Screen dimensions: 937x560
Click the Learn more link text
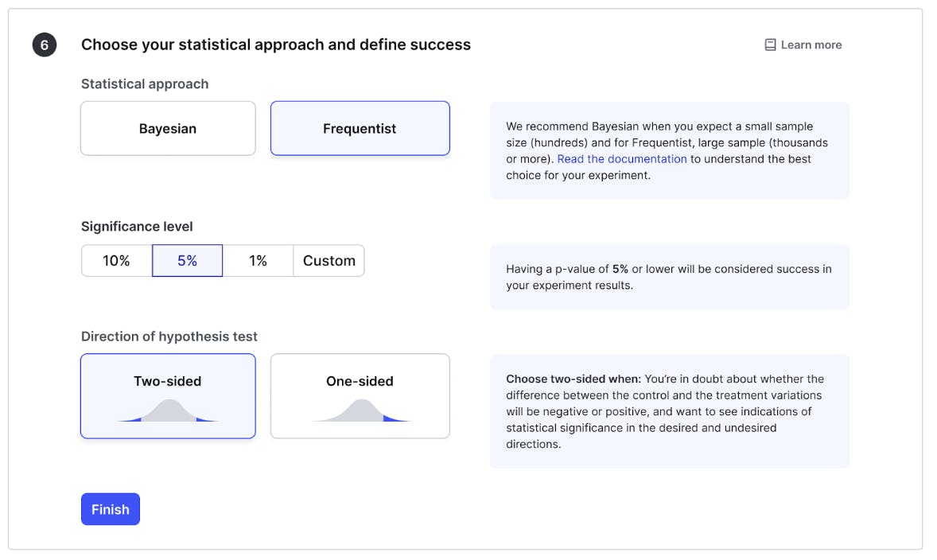(811, 45)
